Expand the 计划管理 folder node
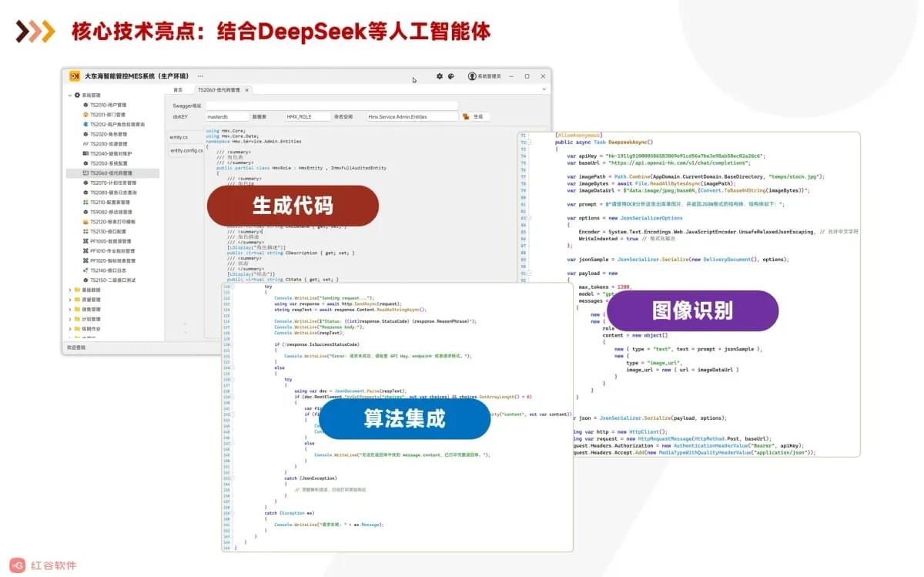This screenshot has width=924, height=577. pyautogui.click(x=70, y=318)
